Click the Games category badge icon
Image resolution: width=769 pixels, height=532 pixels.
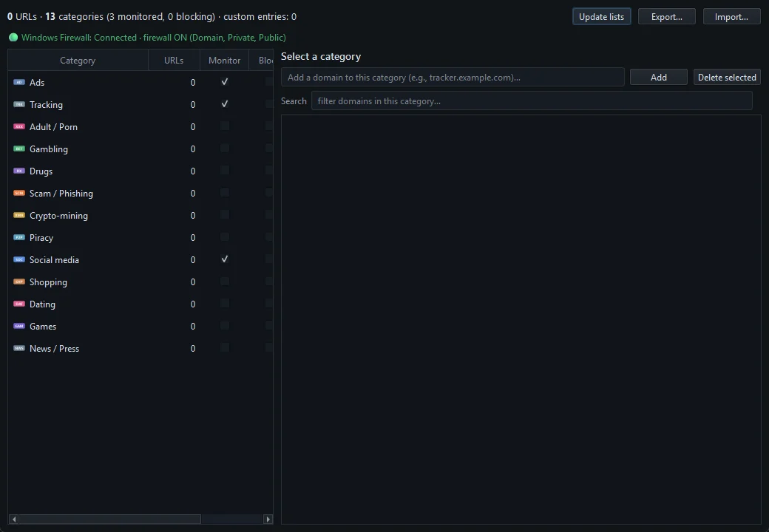click(x=19, y=326)
